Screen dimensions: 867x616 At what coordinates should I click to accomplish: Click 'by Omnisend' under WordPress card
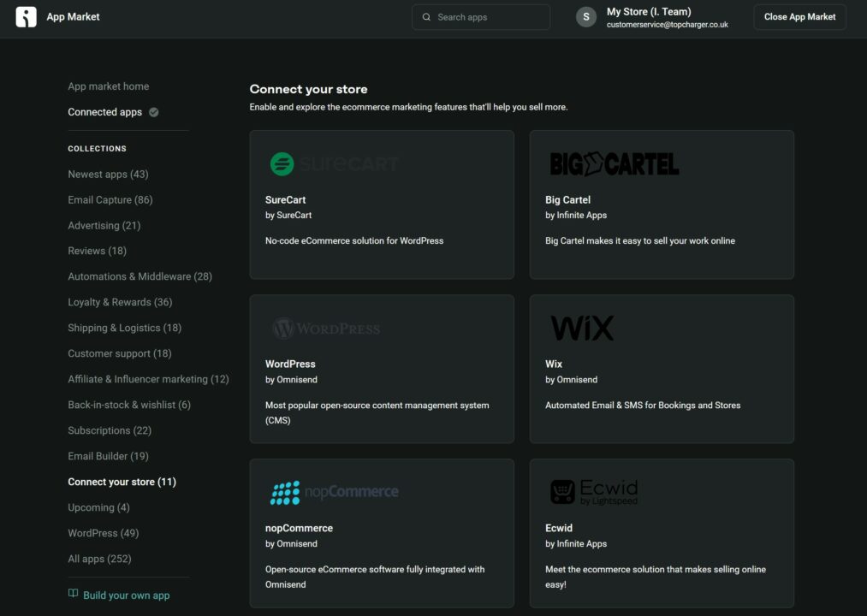click(291, 379)
